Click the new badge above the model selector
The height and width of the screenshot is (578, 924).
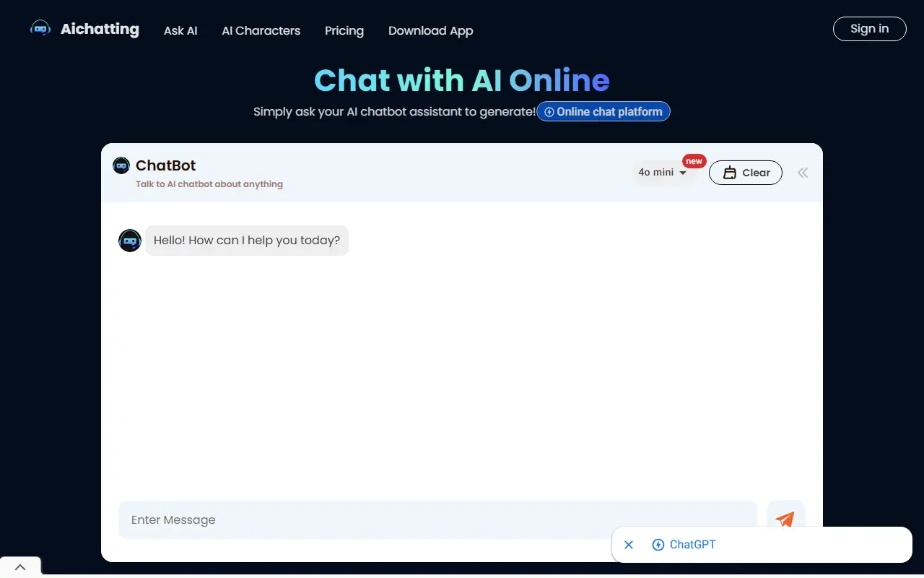click(694, 160)
